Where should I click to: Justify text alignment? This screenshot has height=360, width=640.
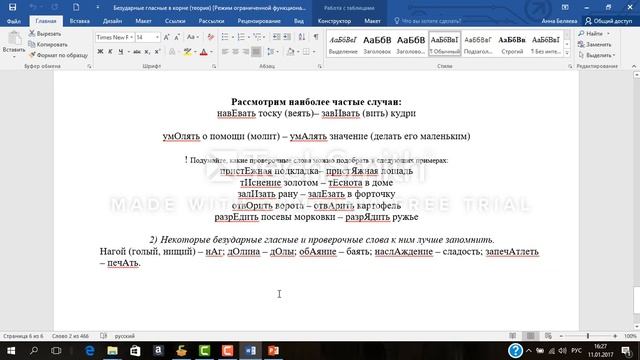(x=256, y=52)
